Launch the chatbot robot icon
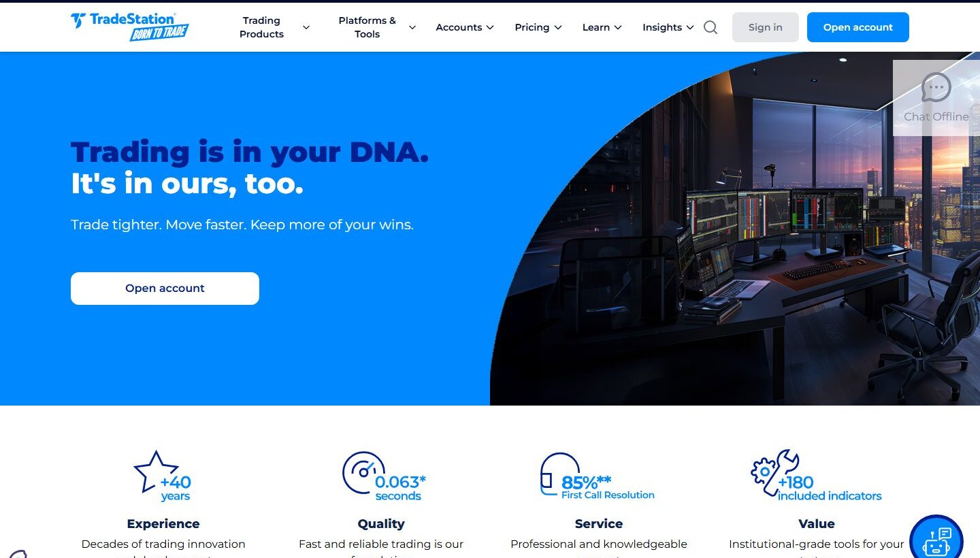 pyautogui.click(x=936, y=541)
